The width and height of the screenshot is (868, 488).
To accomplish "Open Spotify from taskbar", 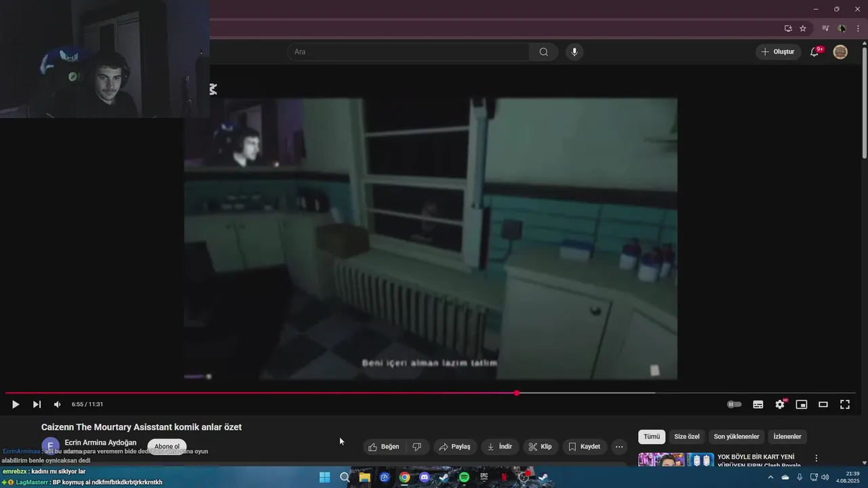I will pos(464,477).
